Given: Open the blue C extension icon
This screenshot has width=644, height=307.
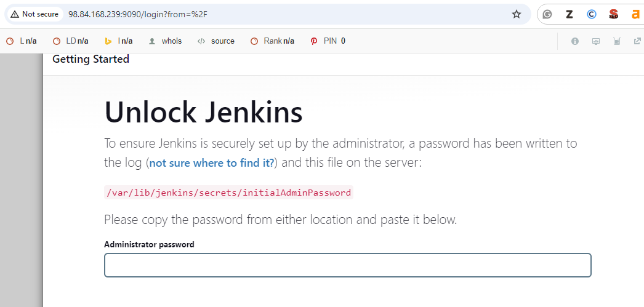Looking at the screenshot, I should pos(591,14).
